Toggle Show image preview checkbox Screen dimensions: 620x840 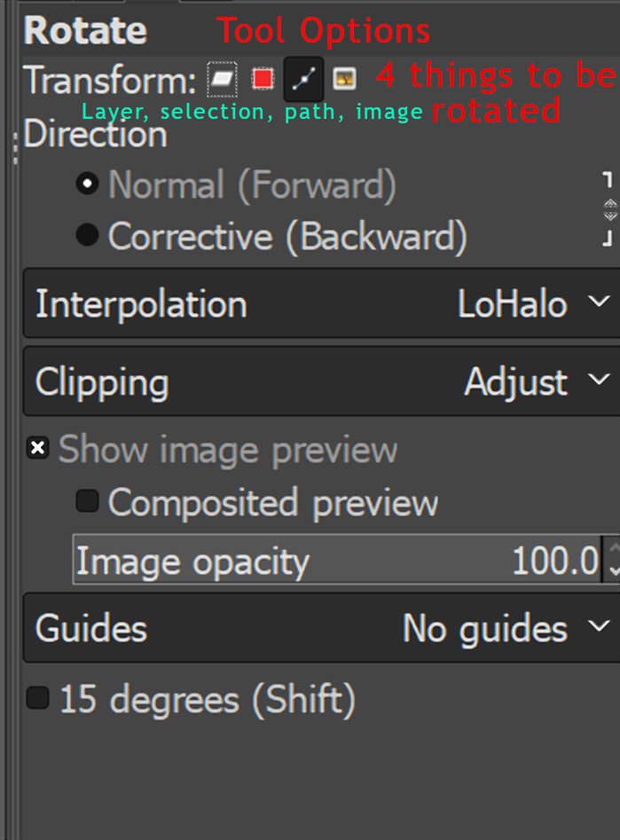point(37,449)
